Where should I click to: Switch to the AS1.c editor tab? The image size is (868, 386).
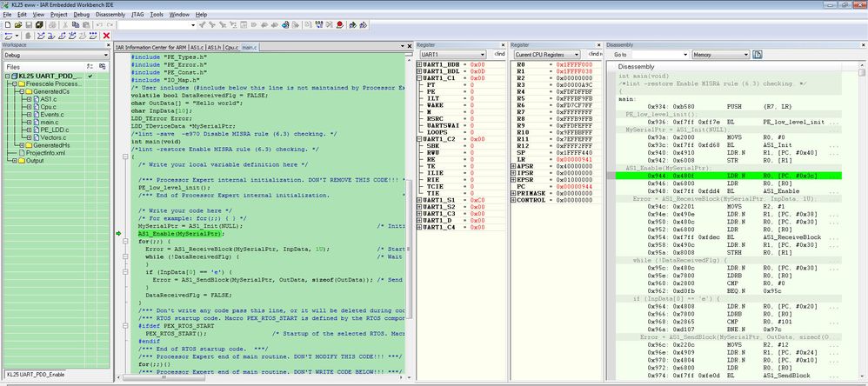197,48
